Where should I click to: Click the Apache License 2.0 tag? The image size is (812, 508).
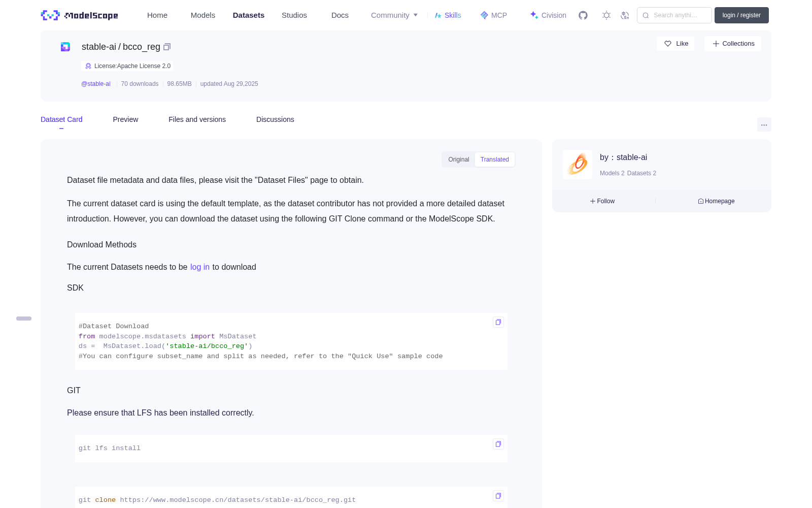pos(127,66)
